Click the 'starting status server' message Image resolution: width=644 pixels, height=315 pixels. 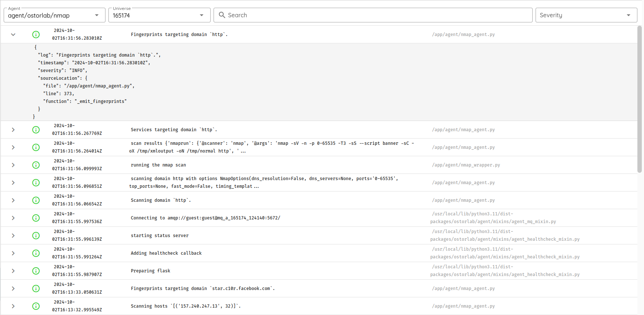(160, 236)
